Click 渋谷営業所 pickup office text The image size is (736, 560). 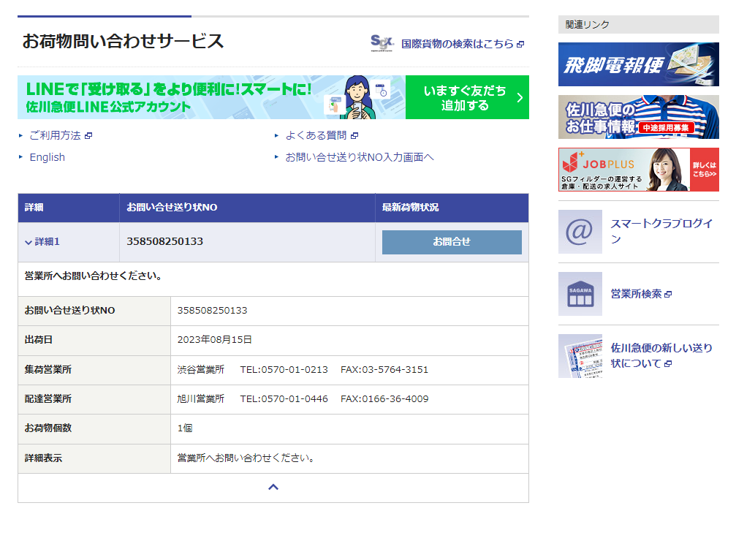(x=200, y=369)
